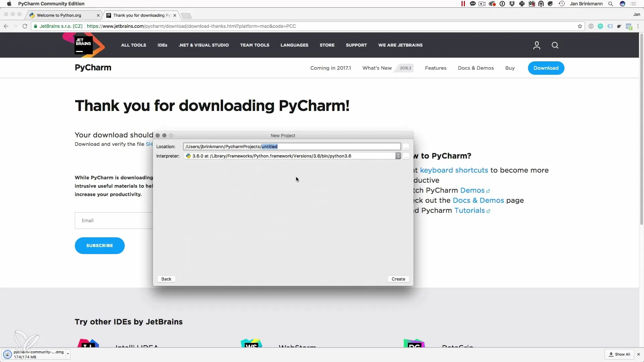Click the SUBSCRIBE button
The image size is (644, 362).
(100, 246)
